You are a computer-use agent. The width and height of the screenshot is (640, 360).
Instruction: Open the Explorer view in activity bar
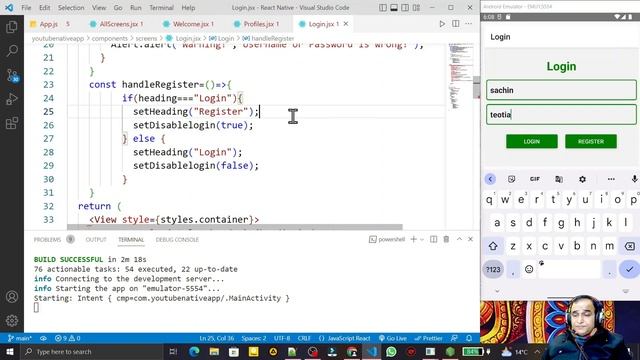point(12,27)
